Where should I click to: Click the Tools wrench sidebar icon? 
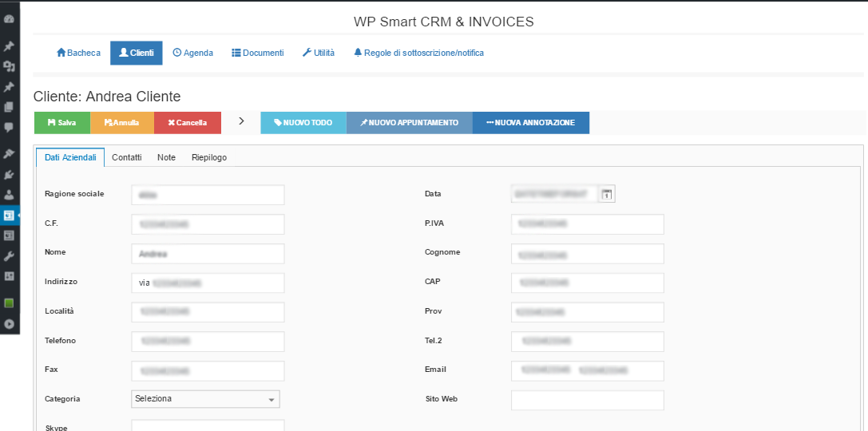click(x=9, y=255)
